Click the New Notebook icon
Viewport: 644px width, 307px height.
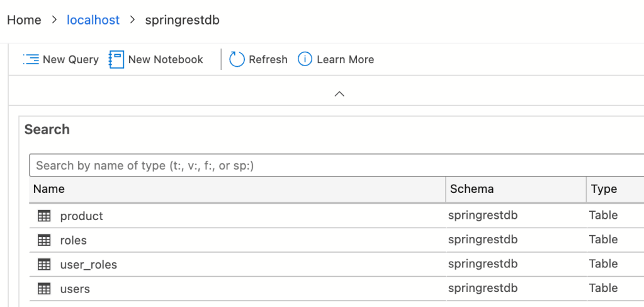tap(116, 59)
